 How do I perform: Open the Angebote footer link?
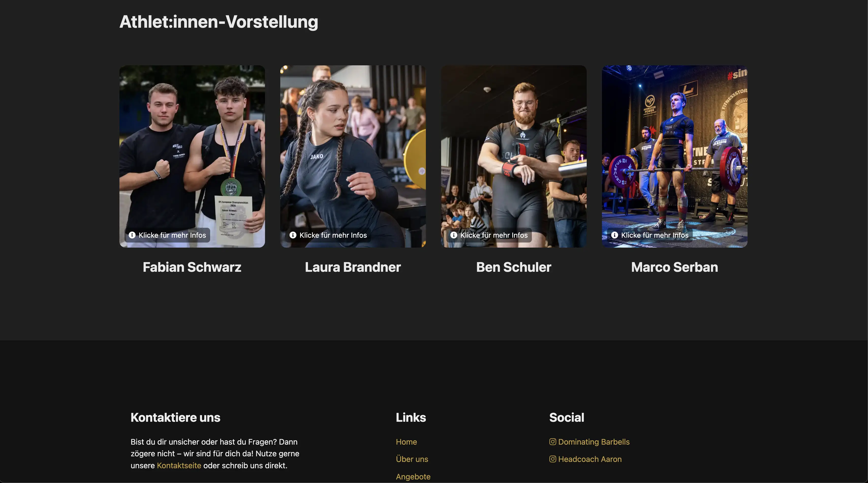413,477
